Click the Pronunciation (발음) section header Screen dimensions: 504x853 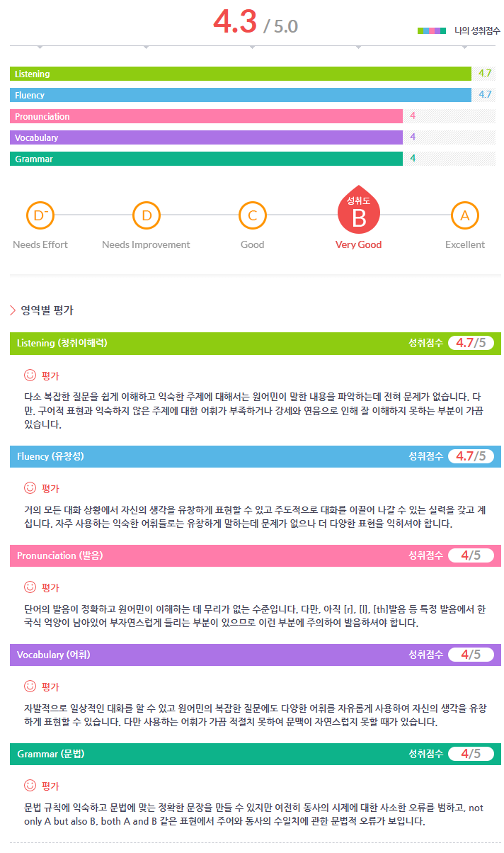click(59, 555)
